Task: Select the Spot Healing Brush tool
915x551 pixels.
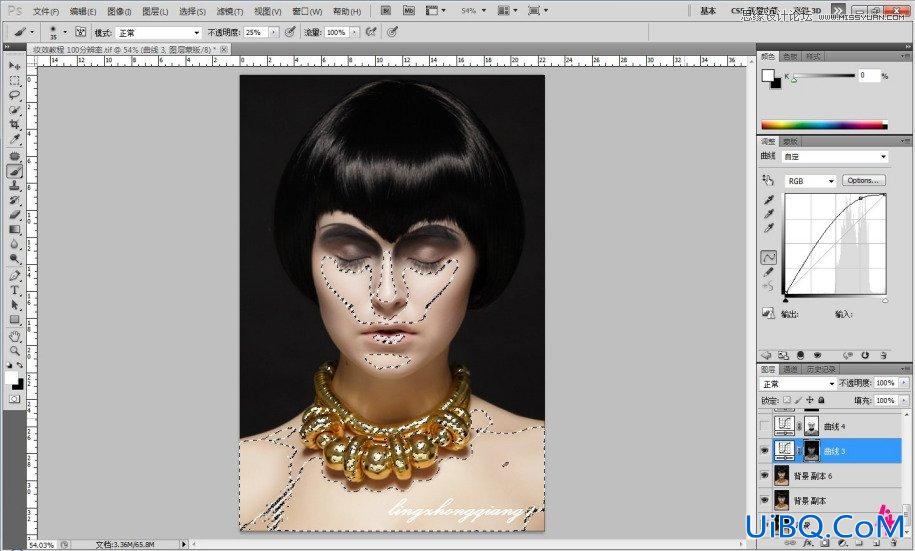Action: click(x=15, y=156)
